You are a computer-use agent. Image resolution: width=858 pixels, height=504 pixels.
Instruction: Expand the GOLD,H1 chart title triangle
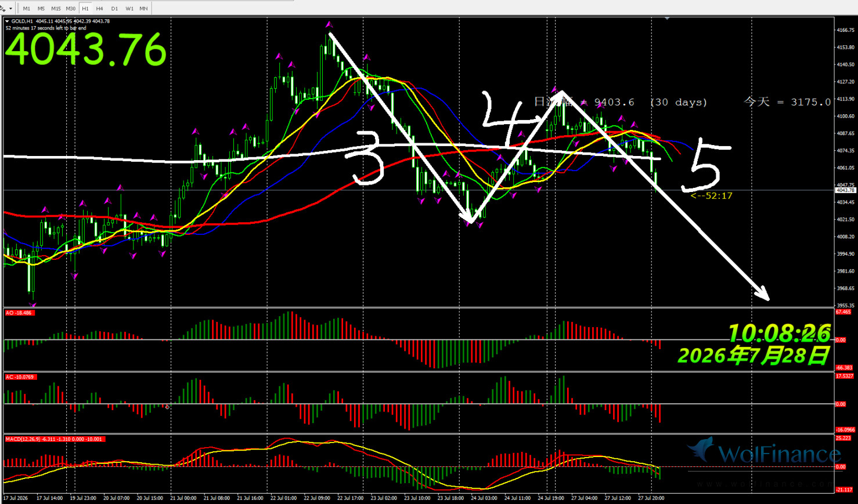(x=8, y=21)
